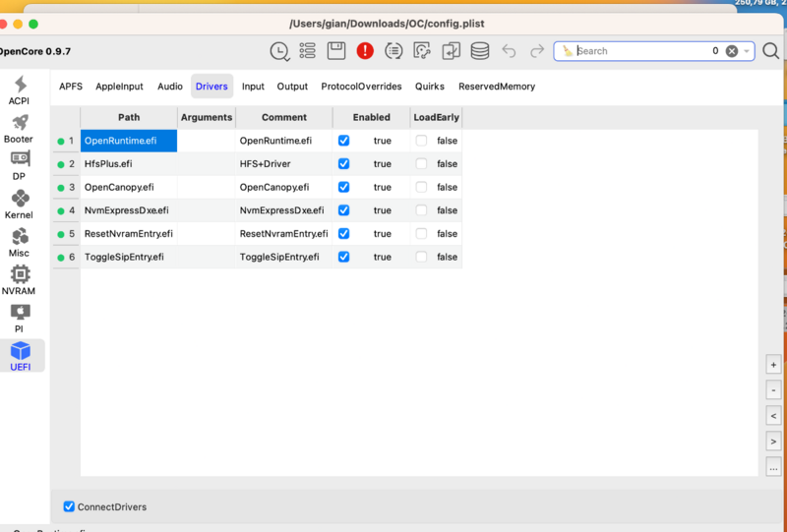The image size is (787, 532).
Task: Open the NVRAM chip section
Action: [x=19, y=280]
